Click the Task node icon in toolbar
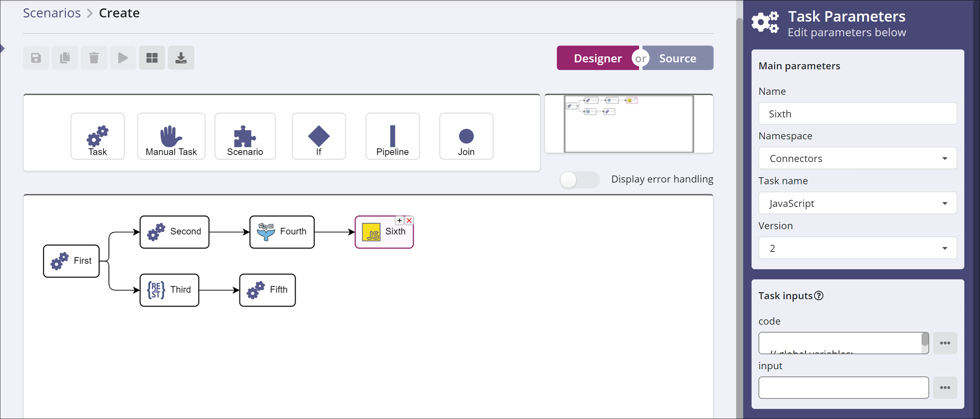The height and width of the screenshot is (419, 980). point(98,136)
